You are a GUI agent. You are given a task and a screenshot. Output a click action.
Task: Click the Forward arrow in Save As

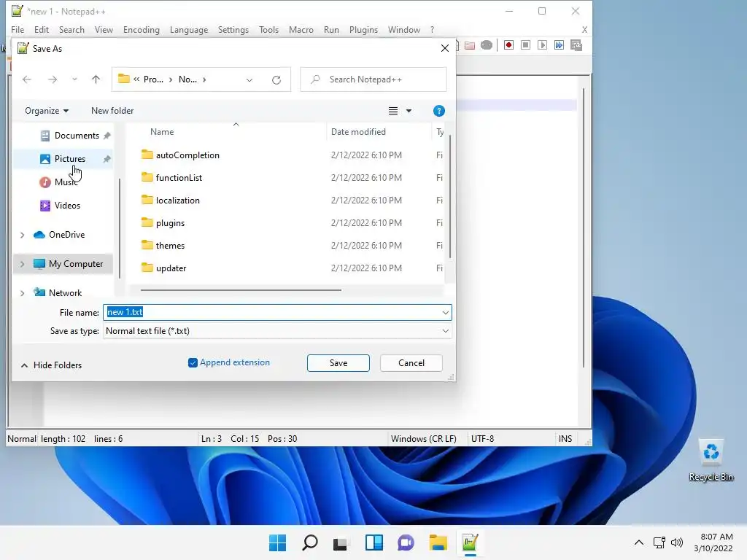53,79
